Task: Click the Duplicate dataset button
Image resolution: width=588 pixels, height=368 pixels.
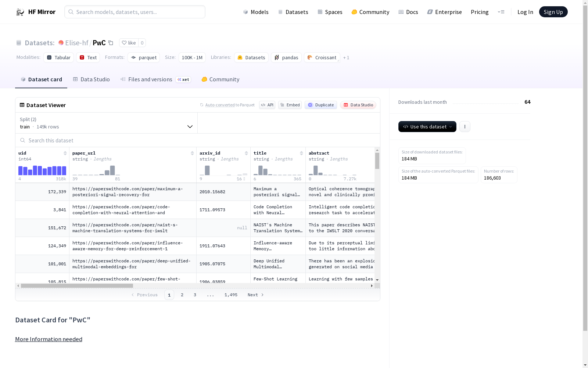Action: 321,105
